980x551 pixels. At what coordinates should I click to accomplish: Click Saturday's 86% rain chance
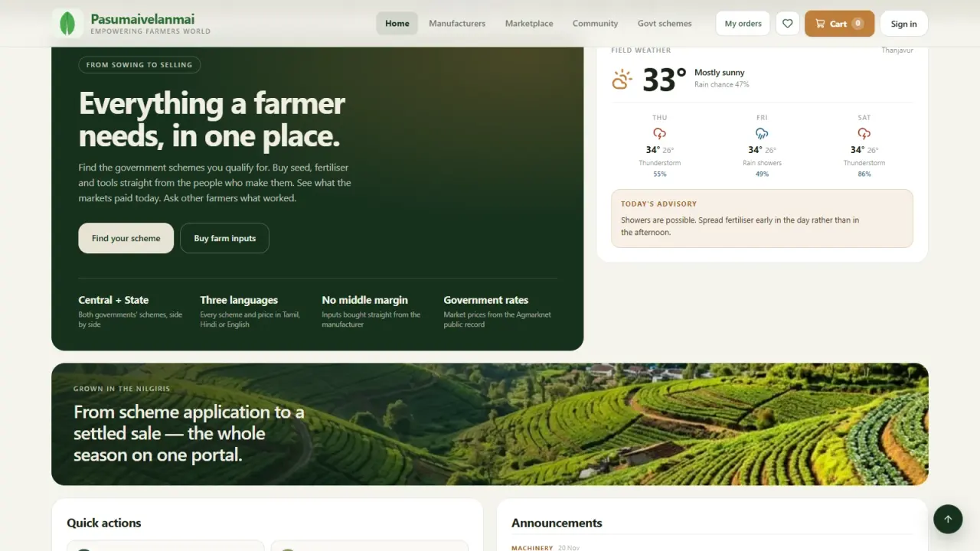(864, 174)
